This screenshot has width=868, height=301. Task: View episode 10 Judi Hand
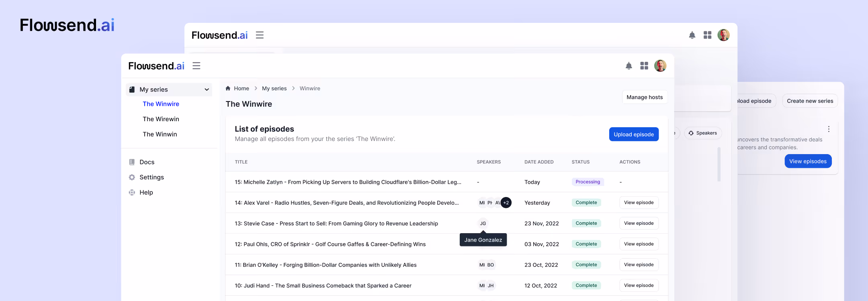639,285
